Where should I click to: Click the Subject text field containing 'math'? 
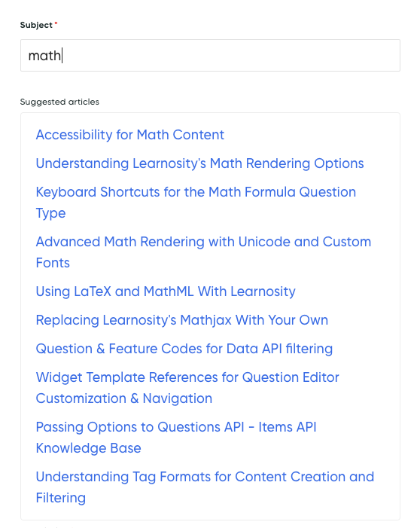tap(210, 55)
